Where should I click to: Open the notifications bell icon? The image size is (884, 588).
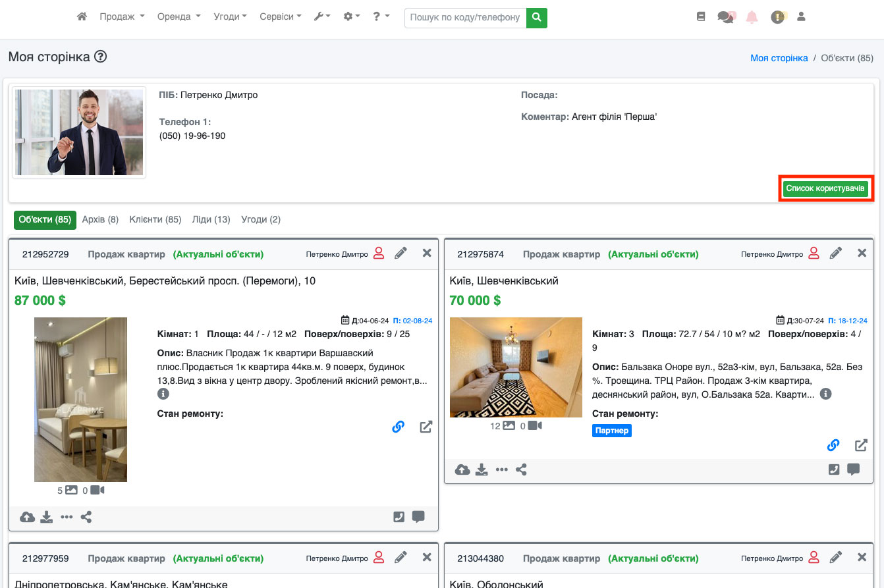click(752, 18)
